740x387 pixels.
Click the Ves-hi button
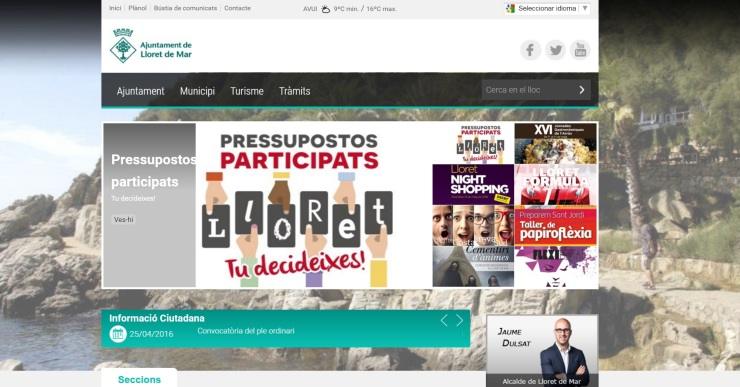point(124,219)
